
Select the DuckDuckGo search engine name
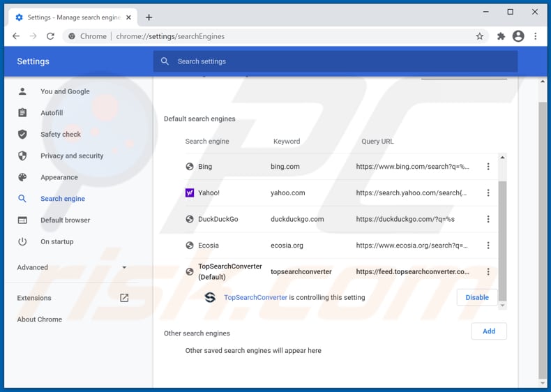(218, 219)
